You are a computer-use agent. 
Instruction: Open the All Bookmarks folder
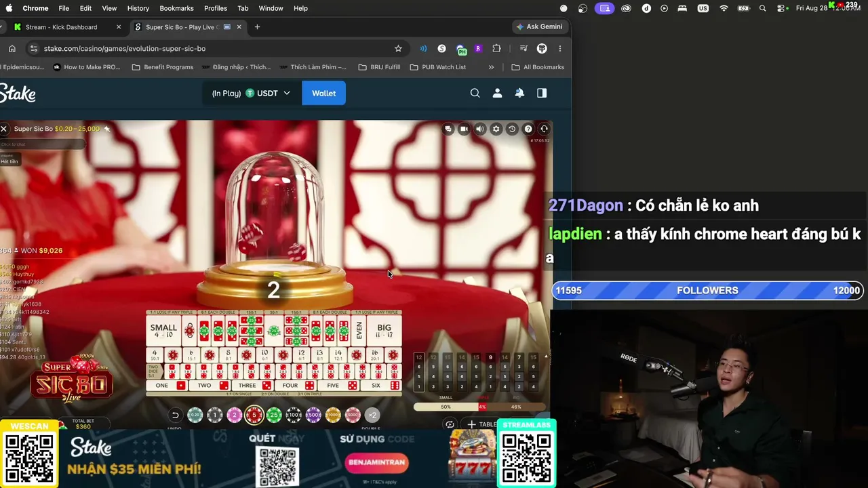[x=538, y=67]
